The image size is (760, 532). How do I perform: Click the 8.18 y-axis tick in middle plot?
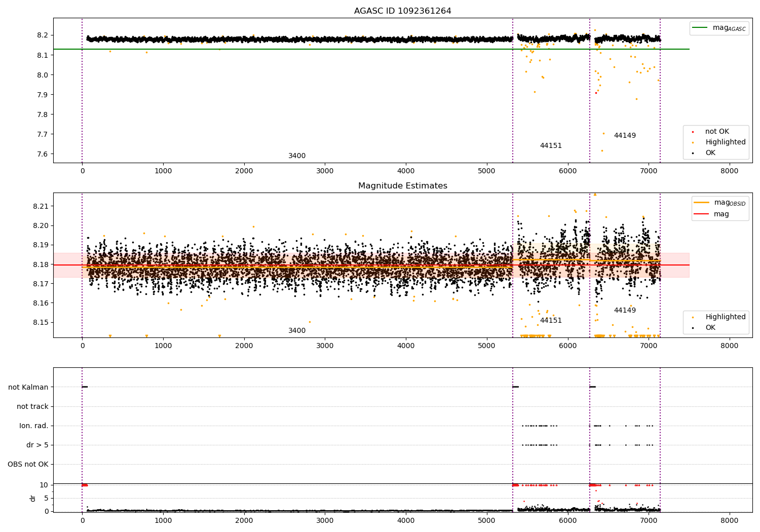pos(41,264)
